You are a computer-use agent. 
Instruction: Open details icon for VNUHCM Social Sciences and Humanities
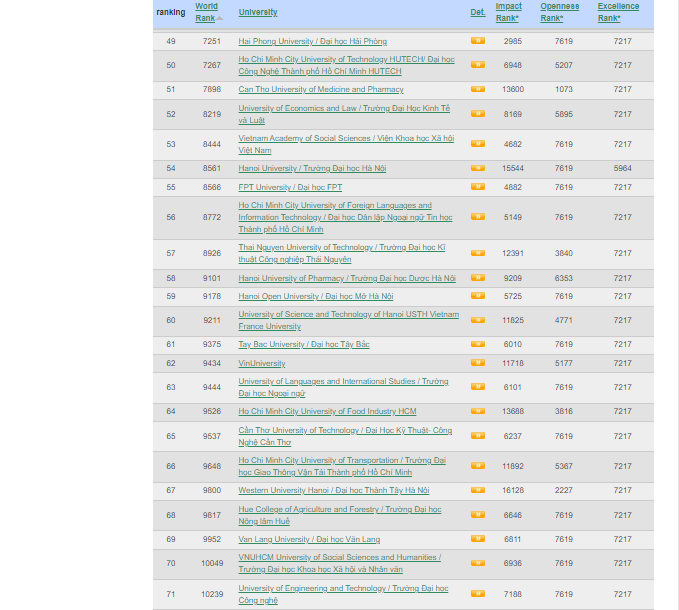tap(478, 563)
